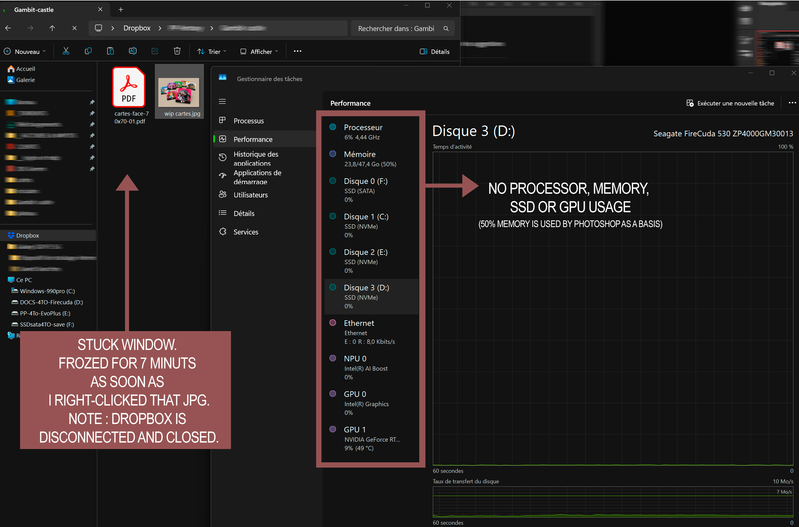Switch to Processus tab in Task Manager
This screenshot has height=527, width=799.
pos(249,120)
